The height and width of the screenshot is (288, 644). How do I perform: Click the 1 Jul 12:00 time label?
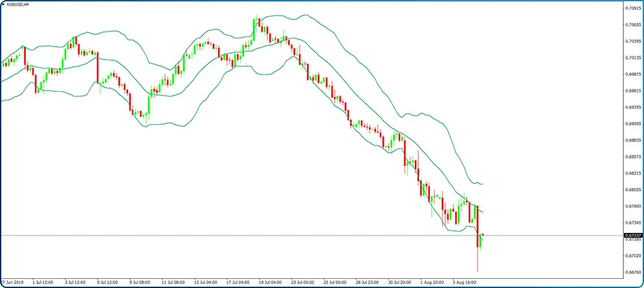[x=43, y=283]
